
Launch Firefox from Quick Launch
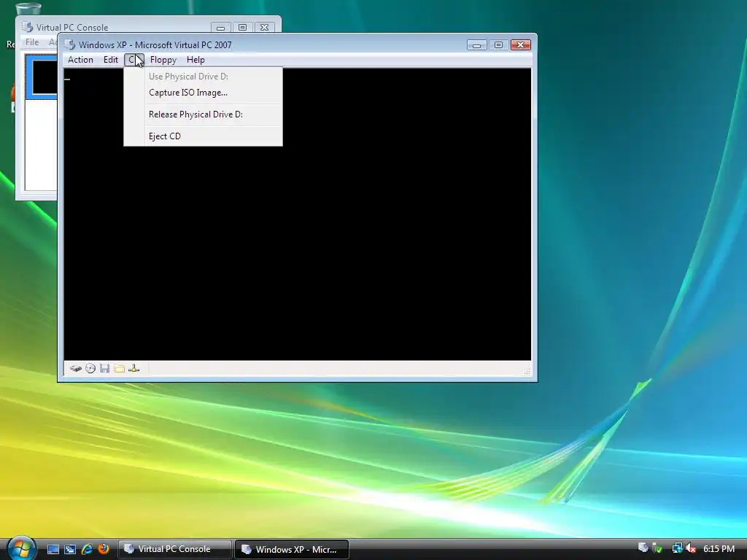point(104,549)
